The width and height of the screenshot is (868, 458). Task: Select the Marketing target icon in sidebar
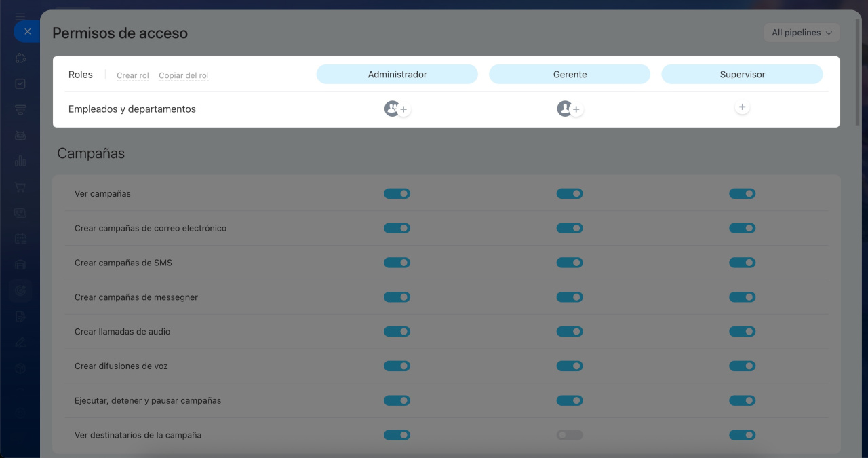point(20,290)
